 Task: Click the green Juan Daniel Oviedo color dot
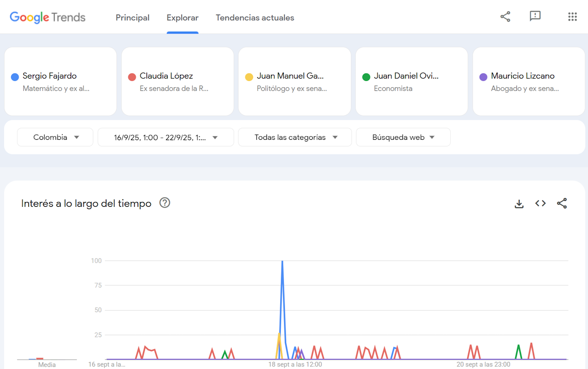pyautogui.click(x=366, y=77)
